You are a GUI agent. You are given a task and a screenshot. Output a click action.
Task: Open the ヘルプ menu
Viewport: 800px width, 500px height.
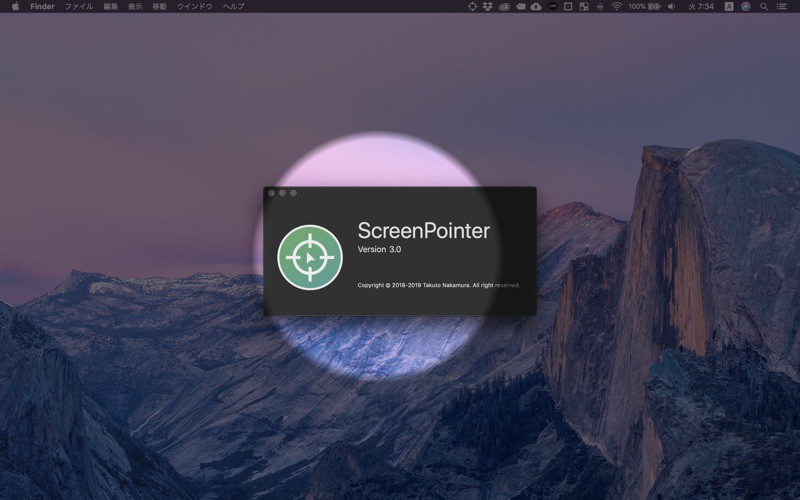click(233, 7)
